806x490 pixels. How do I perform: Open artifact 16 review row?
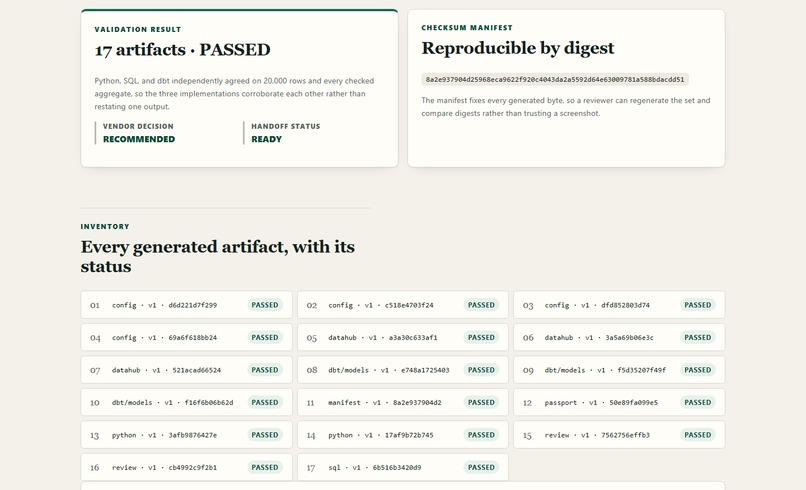pos(186,467)
